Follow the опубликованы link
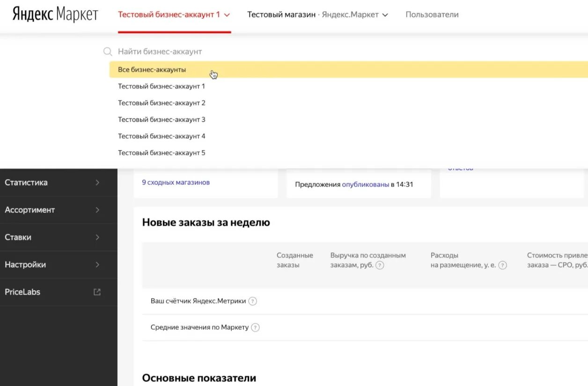This screenshot has height=386, width=588. point(366,185)
